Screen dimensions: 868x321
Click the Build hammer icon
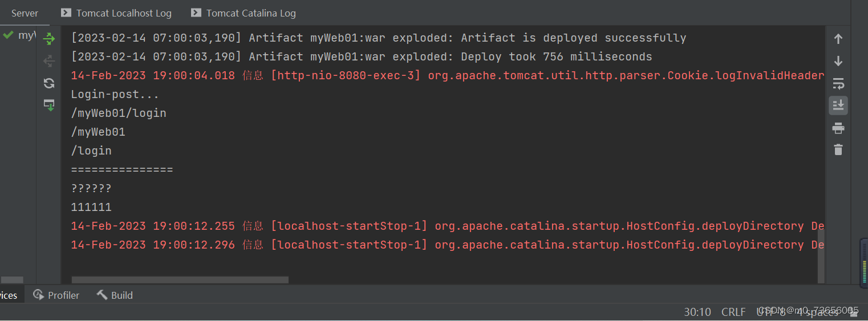(x=102, y=295)
